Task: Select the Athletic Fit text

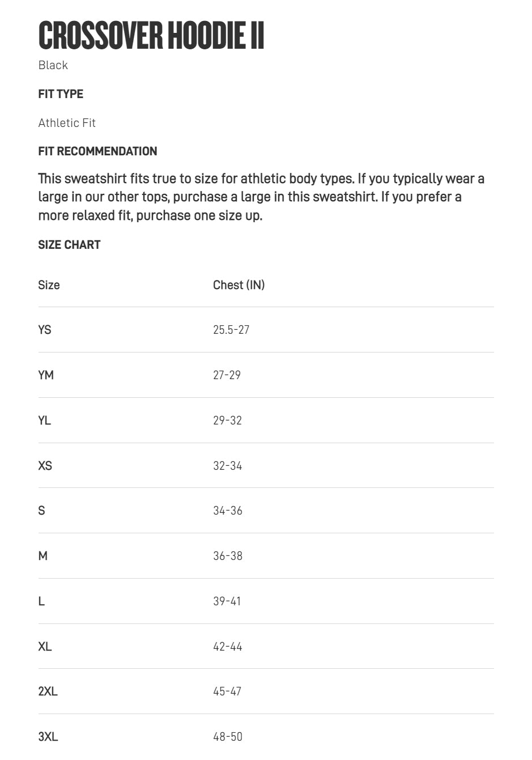Action: coord(67,123)
